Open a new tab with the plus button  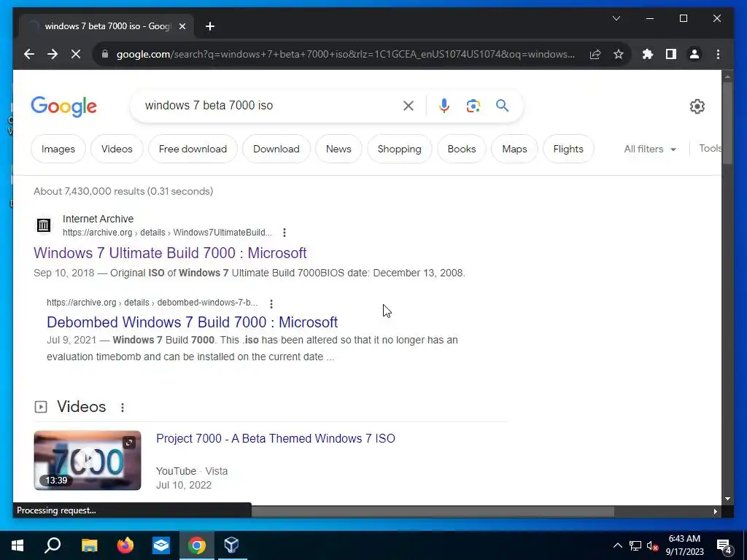(x=210, y=26)
